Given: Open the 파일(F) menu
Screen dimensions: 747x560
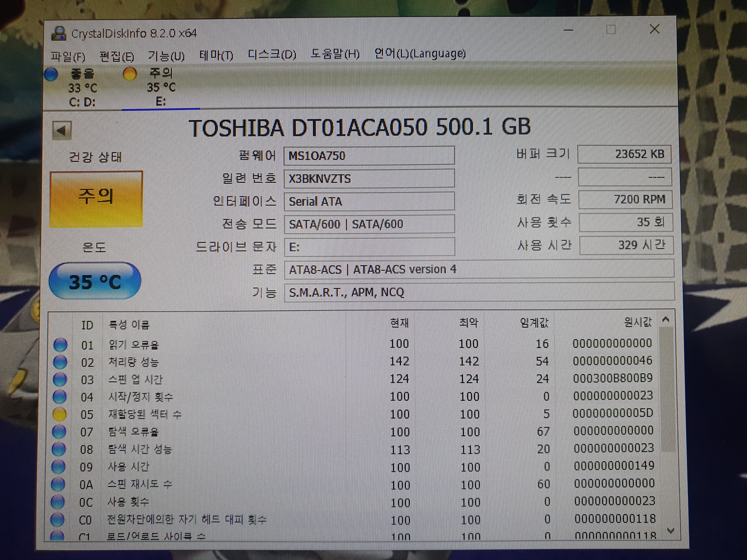Looking at the screenshot, I should (68, 57).
